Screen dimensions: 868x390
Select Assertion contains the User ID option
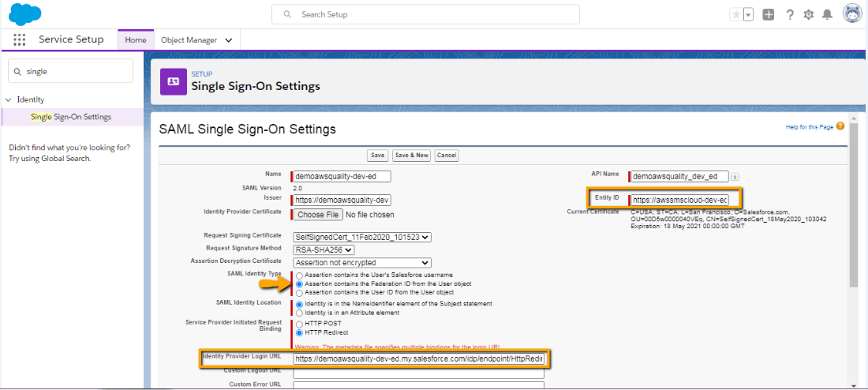300,292
